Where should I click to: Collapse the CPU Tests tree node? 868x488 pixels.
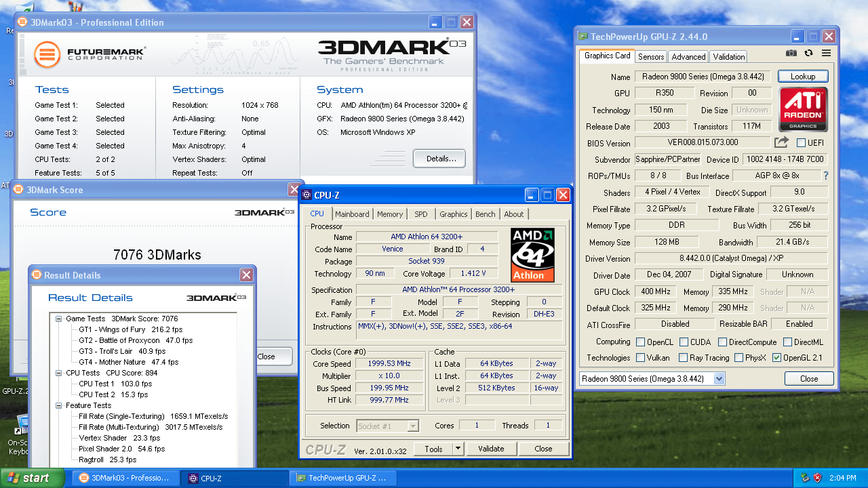point(59,373)
